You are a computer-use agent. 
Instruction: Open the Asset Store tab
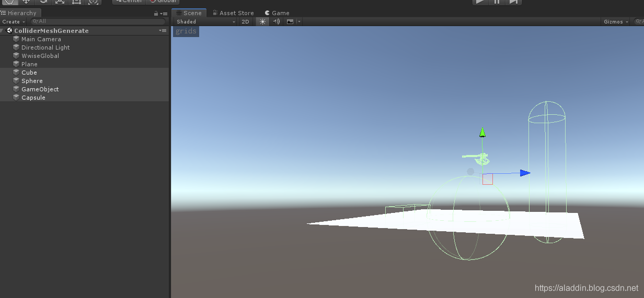click(233, 13)
